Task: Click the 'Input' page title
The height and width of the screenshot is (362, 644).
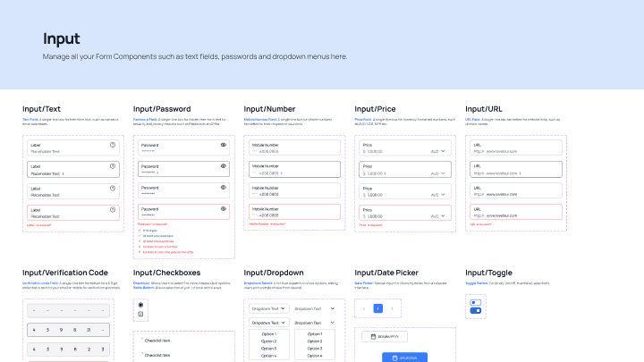Action: click(x=62, y=38)
